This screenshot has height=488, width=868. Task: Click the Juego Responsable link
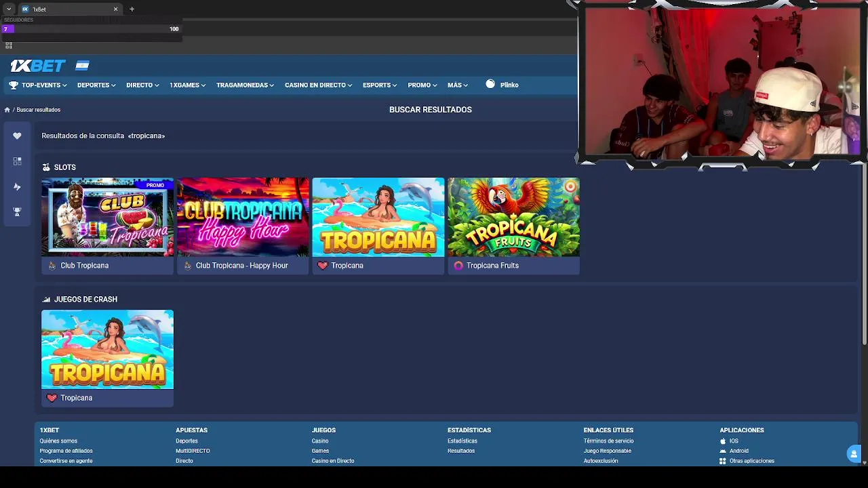608,451
